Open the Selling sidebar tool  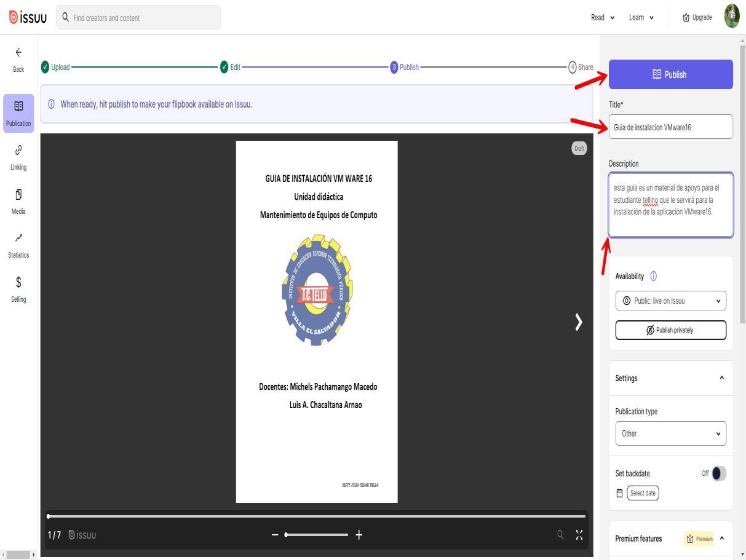tap(18, 289)
